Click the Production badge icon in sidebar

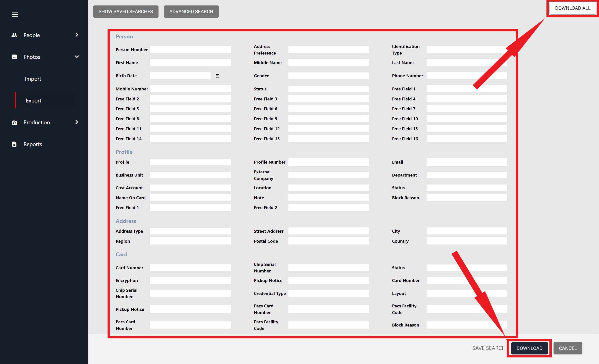[14, 122]
